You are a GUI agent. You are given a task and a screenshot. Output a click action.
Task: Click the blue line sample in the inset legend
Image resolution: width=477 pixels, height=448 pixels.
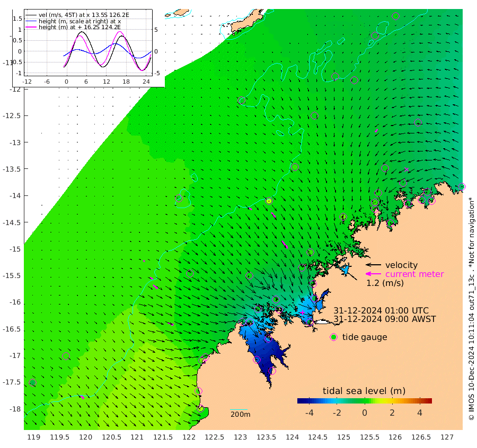point(31,21)
